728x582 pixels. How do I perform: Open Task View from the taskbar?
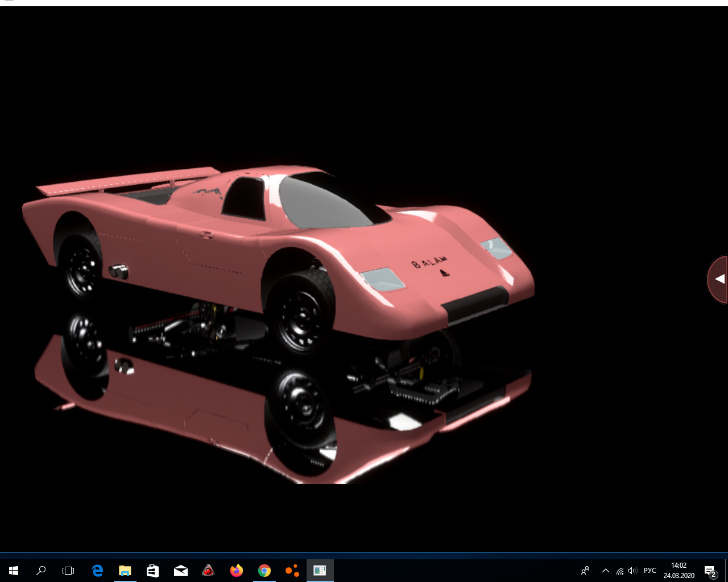[x=68, y=570]
